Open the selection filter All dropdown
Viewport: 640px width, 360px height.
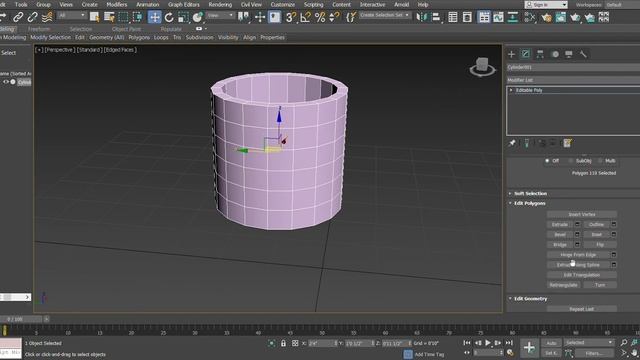pos(71,16)
